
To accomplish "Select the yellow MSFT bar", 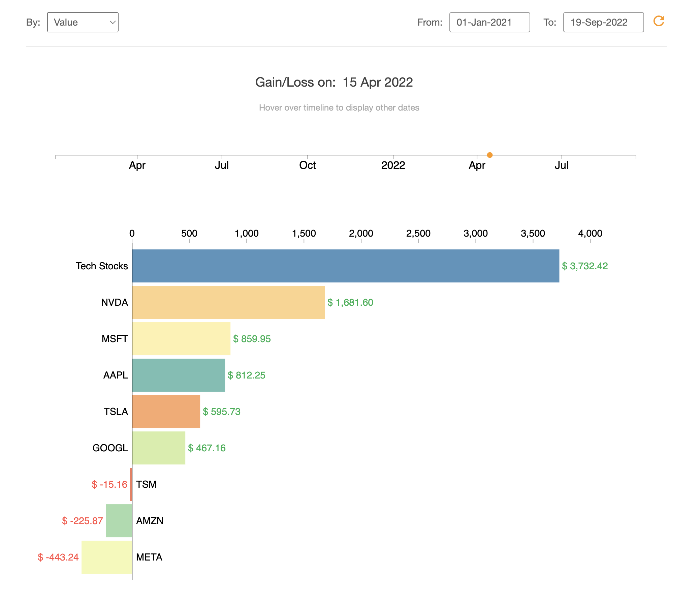I will point(182,339).
